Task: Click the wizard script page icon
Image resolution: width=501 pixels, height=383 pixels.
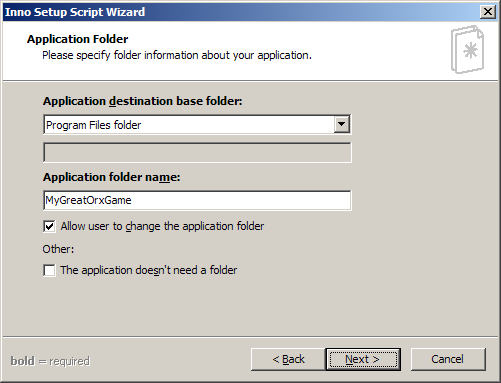Action: pyautogui.click(x=467, y=49)
